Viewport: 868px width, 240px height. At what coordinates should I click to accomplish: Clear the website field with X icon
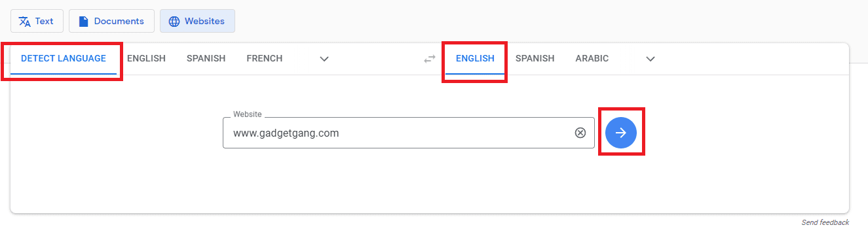(x=580, y=133)
